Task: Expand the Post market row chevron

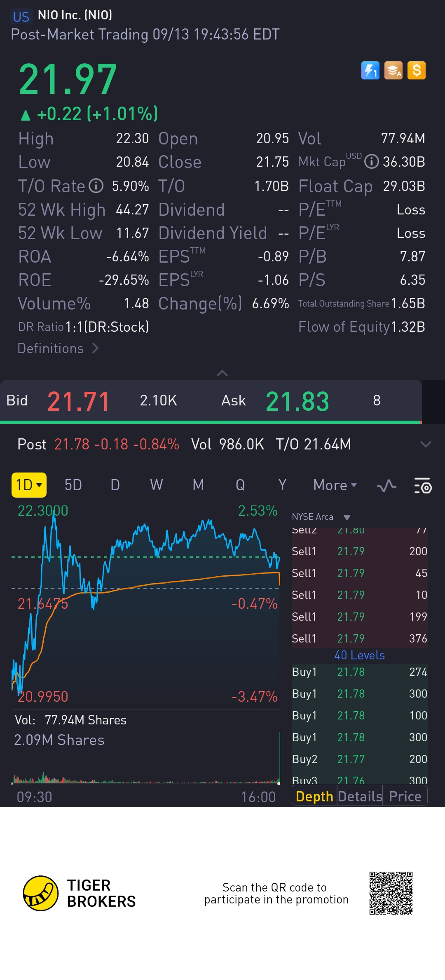Action: pos(425,445)
